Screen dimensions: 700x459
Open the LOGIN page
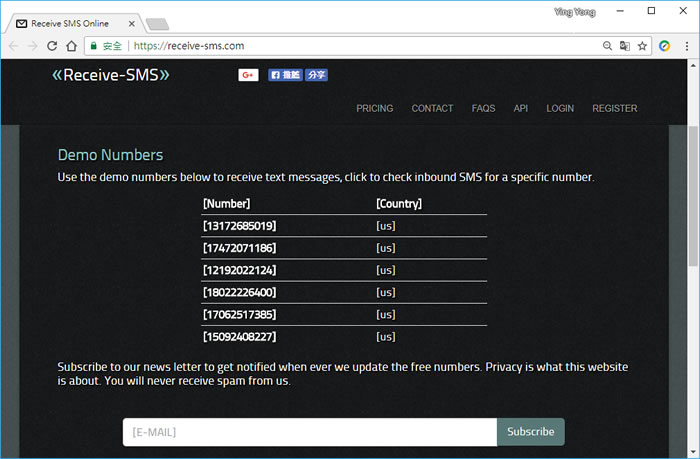(560, 108)
